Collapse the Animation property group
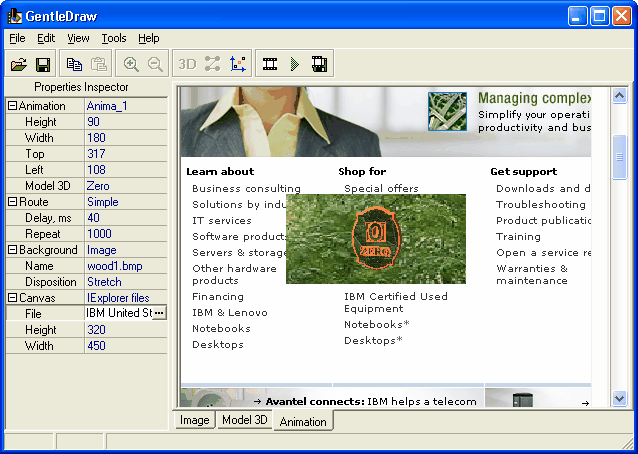Screen dimensions: 638x454 [13, 106]
